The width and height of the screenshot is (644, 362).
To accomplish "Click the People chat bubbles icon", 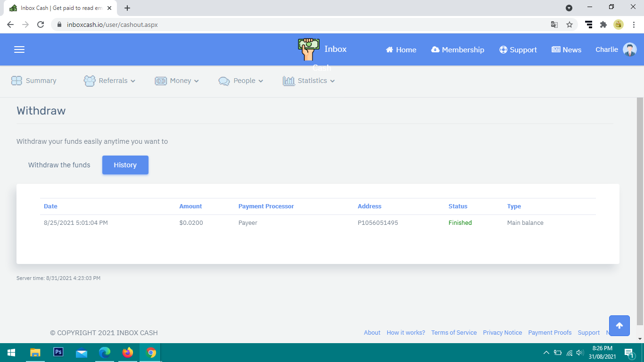I will [224, 81].
